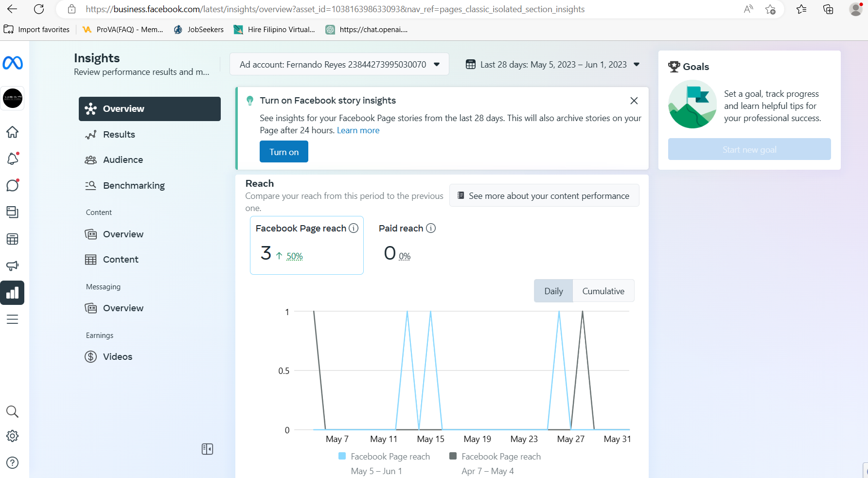Click info icon next to Facebook Page reach

[x=354, y=228]
